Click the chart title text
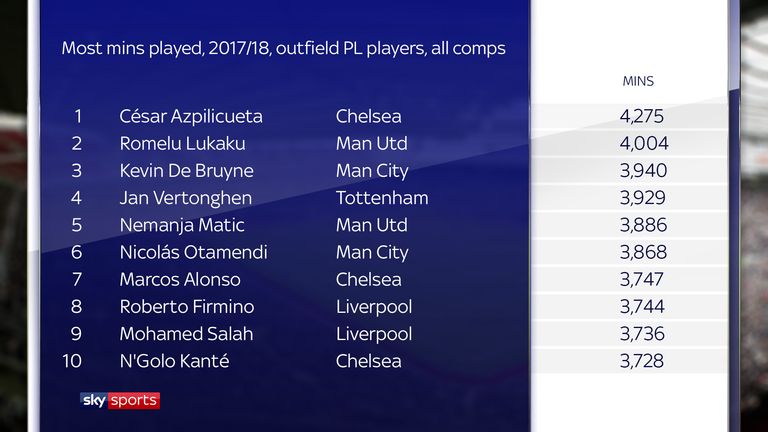The height and width of the screenshot is (432, 768). pyautogui.click(x=284, y=48)
